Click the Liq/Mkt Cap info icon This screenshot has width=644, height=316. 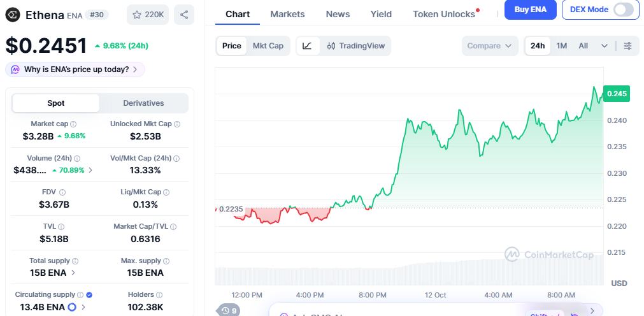point(166,192)
